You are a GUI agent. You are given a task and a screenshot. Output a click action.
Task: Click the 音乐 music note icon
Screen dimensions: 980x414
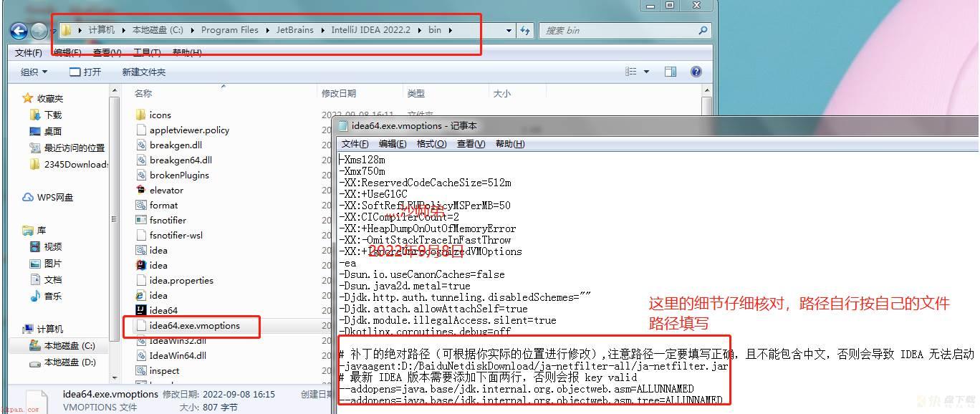(35, 296)
